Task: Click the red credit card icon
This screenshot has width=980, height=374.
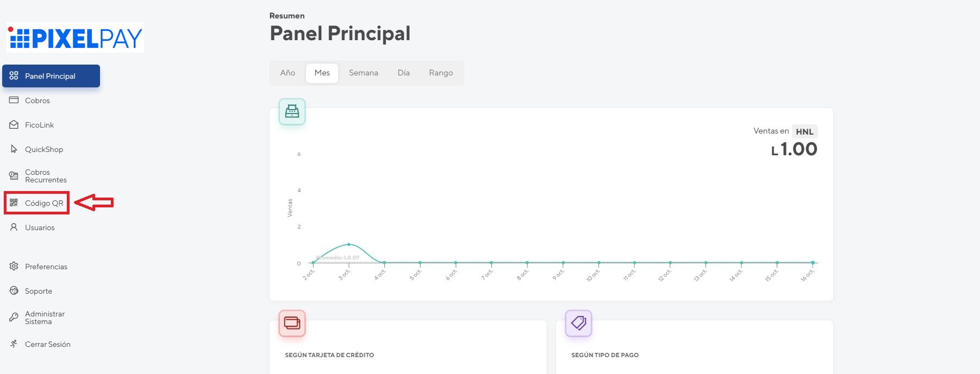Action: point(292,323)
